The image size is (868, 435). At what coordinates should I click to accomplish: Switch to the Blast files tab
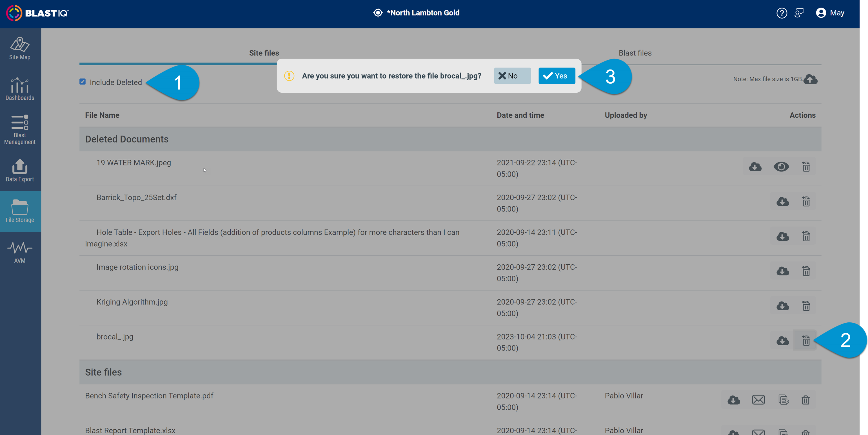coord(635,53)
